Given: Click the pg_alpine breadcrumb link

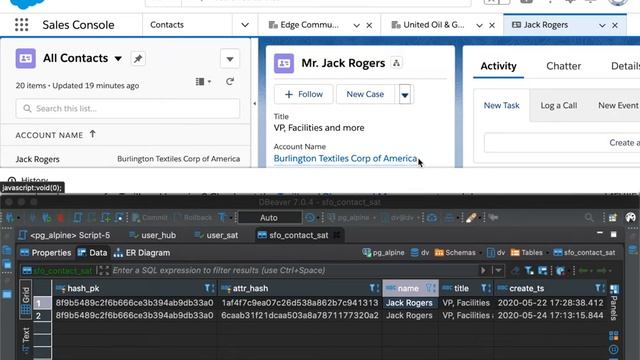Looking at the screenshot, I should pyautogui.click(x=383, y=253).
